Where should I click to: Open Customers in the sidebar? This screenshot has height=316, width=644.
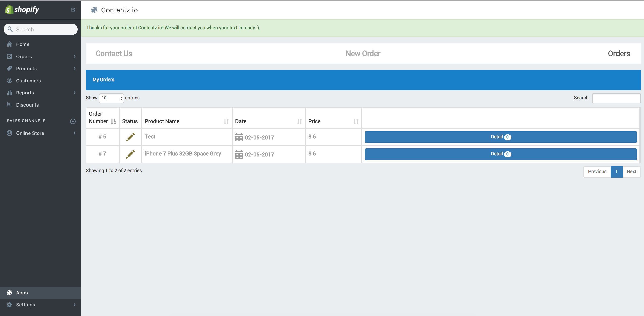(40, 81)
